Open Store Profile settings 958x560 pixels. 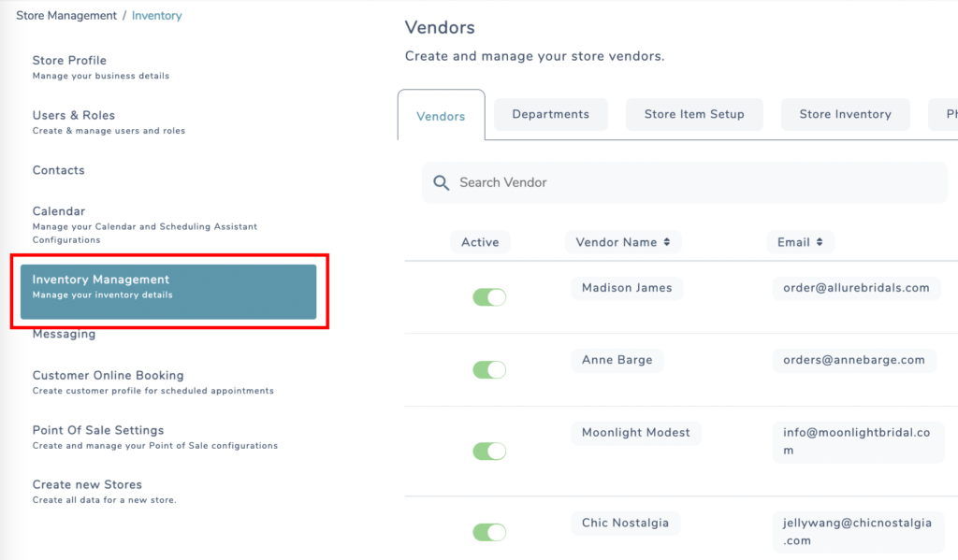click(x=101, y=67)
